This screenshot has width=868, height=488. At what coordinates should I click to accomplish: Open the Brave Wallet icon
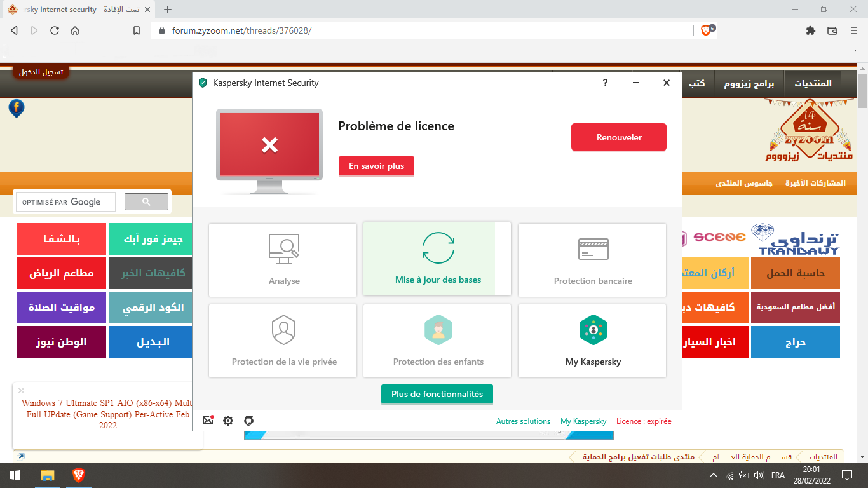pos(832,30)
